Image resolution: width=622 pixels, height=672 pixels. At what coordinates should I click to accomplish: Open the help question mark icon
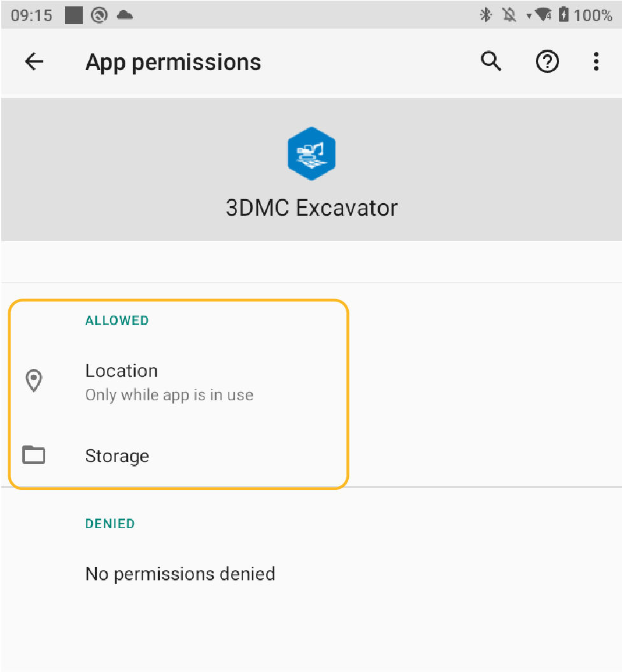point(547,62)
